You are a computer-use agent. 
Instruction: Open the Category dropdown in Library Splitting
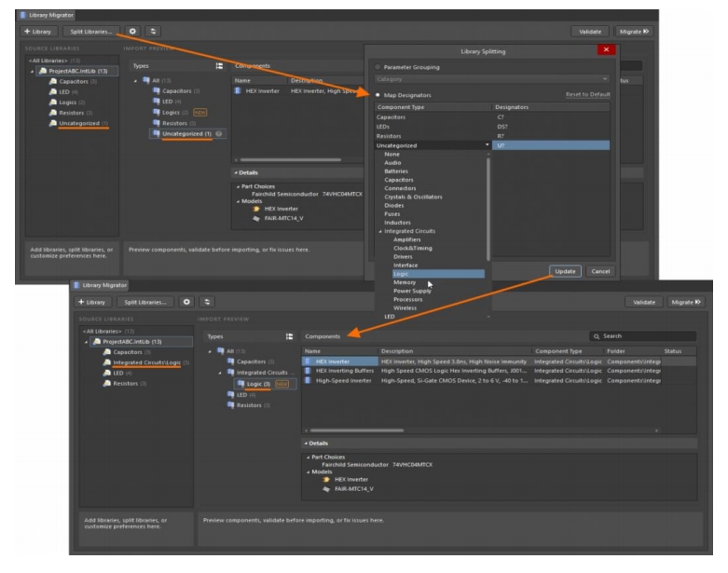[x=491, y=79]
